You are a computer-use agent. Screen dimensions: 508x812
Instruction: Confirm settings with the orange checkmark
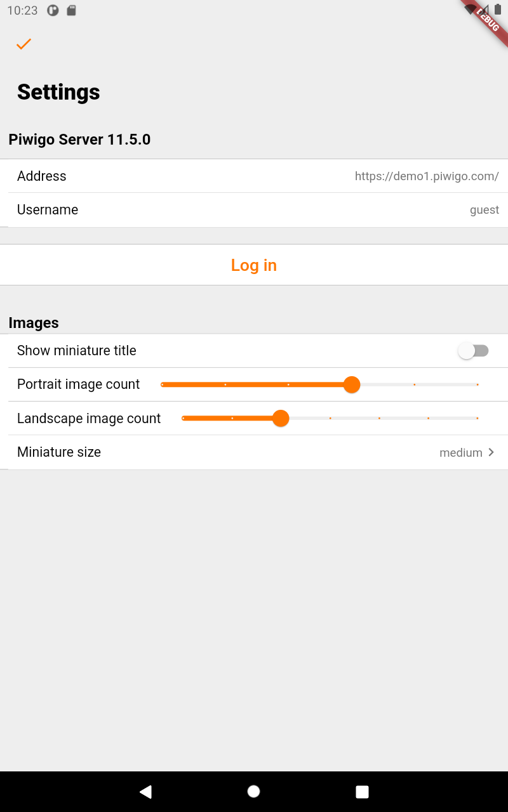pyautogui.click(x=23, y=44)
